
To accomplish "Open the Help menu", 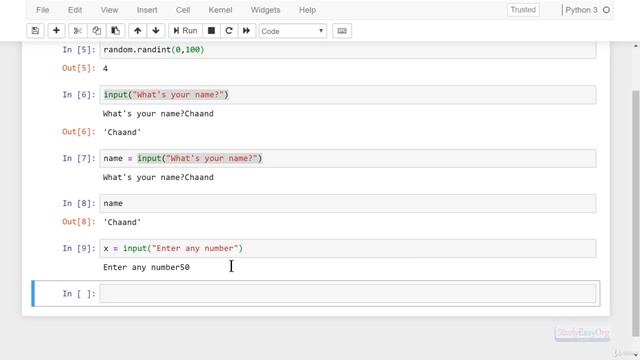I will point(307,10).
